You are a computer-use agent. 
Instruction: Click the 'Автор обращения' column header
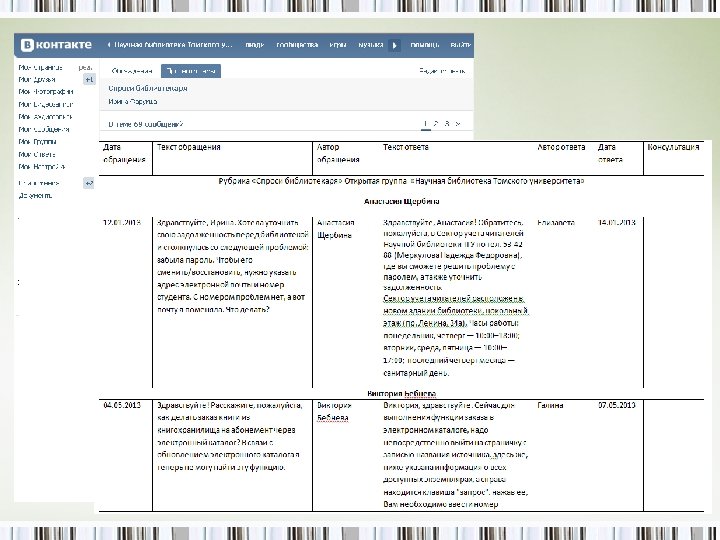pos(338,153)
